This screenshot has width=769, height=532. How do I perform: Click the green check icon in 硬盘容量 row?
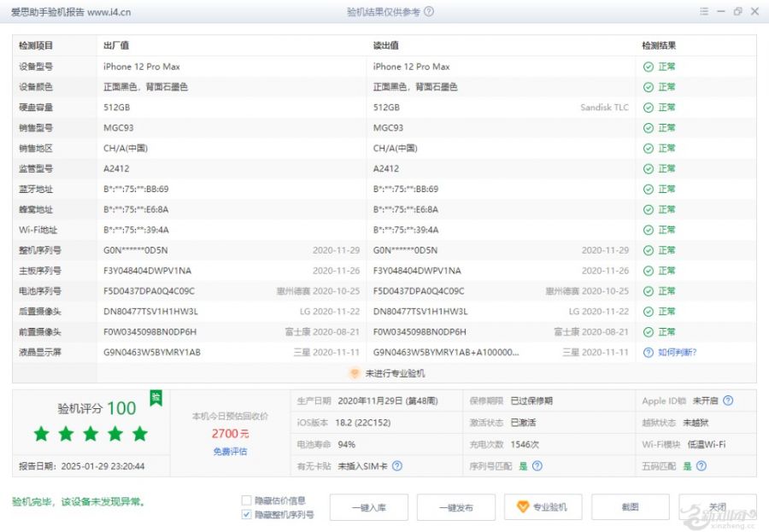649,108
